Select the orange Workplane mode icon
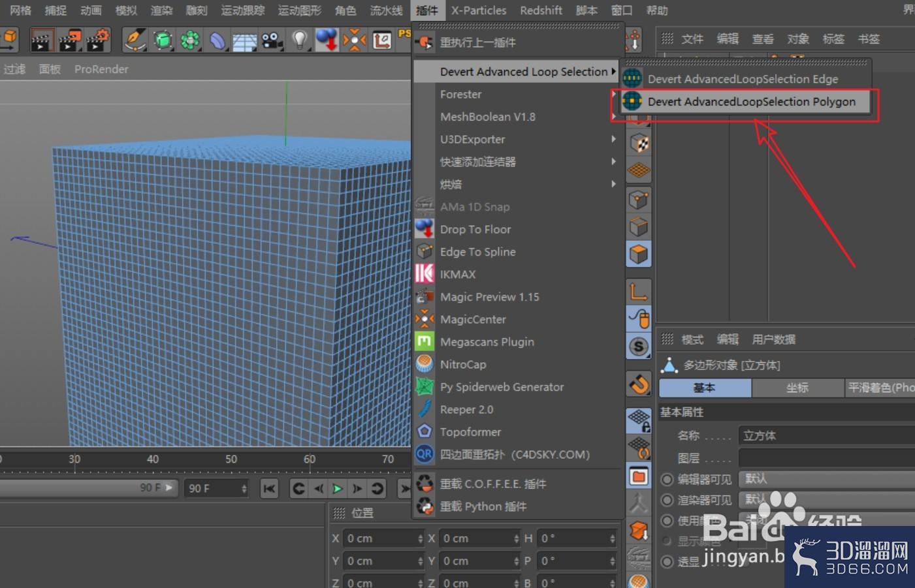915x588 pixels. (639, 171)
